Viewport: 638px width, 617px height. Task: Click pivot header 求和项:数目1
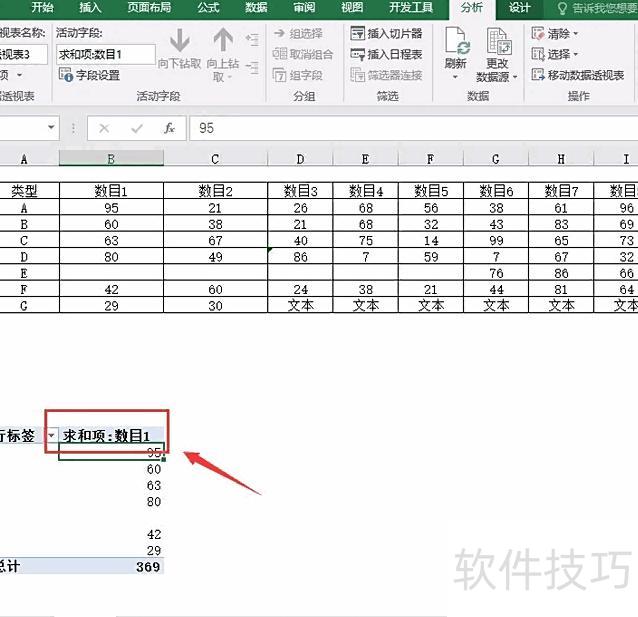[107, 435]
